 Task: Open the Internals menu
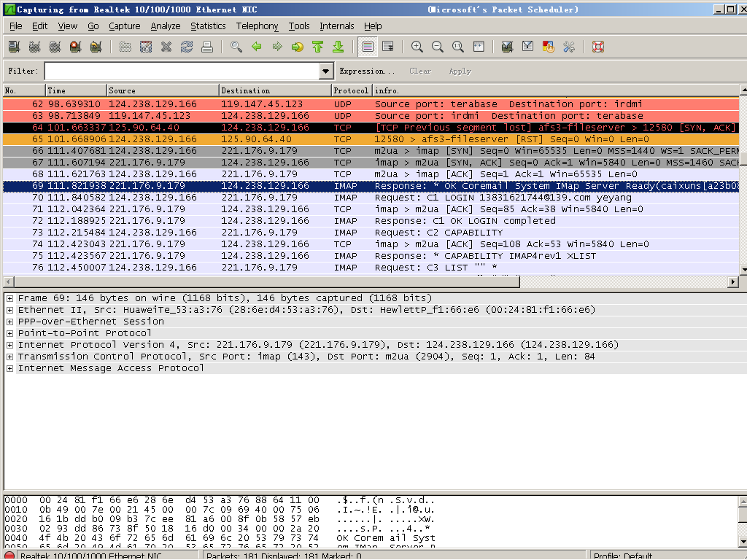click(337, 26)
